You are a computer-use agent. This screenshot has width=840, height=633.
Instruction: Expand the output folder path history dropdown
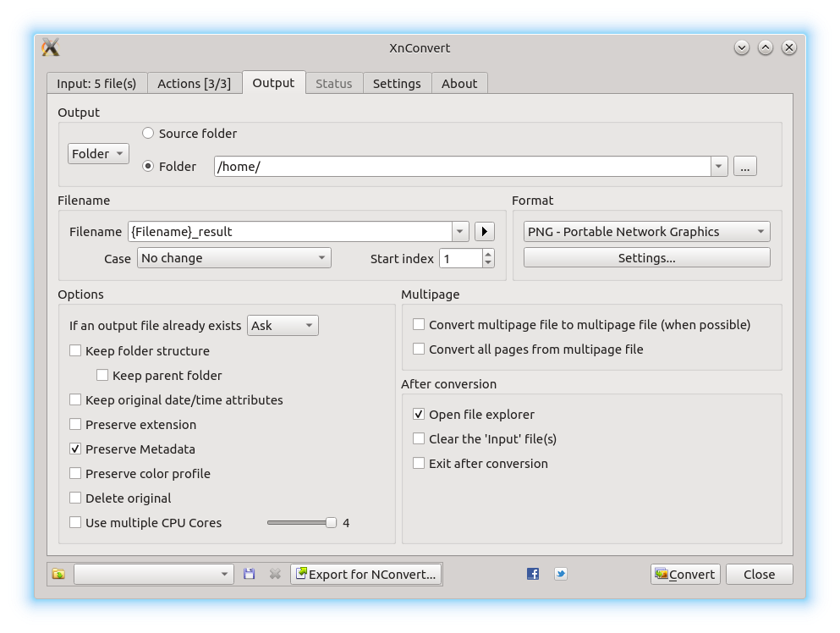[719, 166]
